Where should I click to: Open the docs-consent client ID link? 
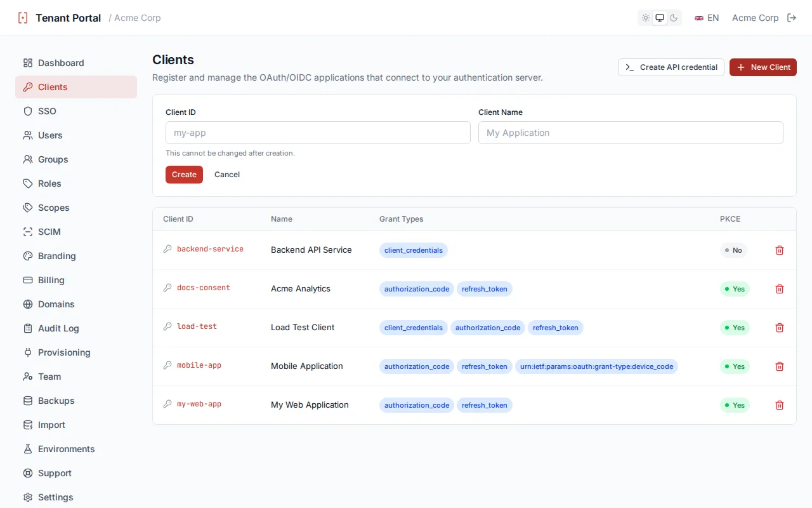click(x=204, y=288)
